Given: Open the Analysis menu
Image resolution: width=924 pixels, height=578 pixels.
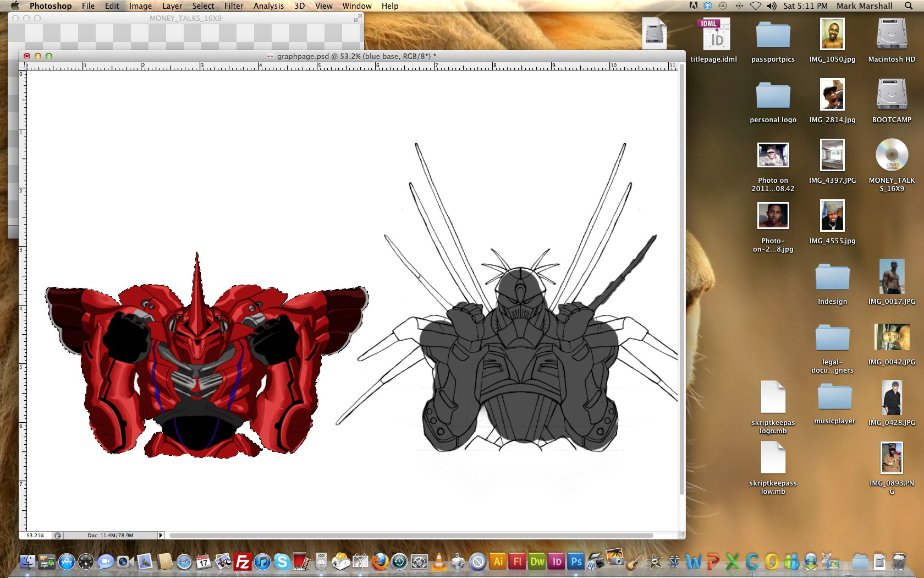Looking at the screenshot, I should pyautogui.click(x=268, y=6).
